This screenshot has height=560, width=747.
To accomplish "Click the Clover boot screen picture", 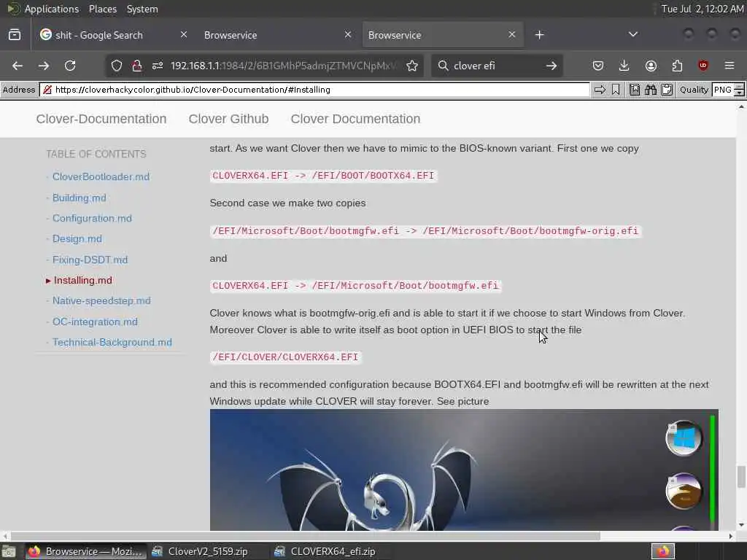I will tap(464, 470).
